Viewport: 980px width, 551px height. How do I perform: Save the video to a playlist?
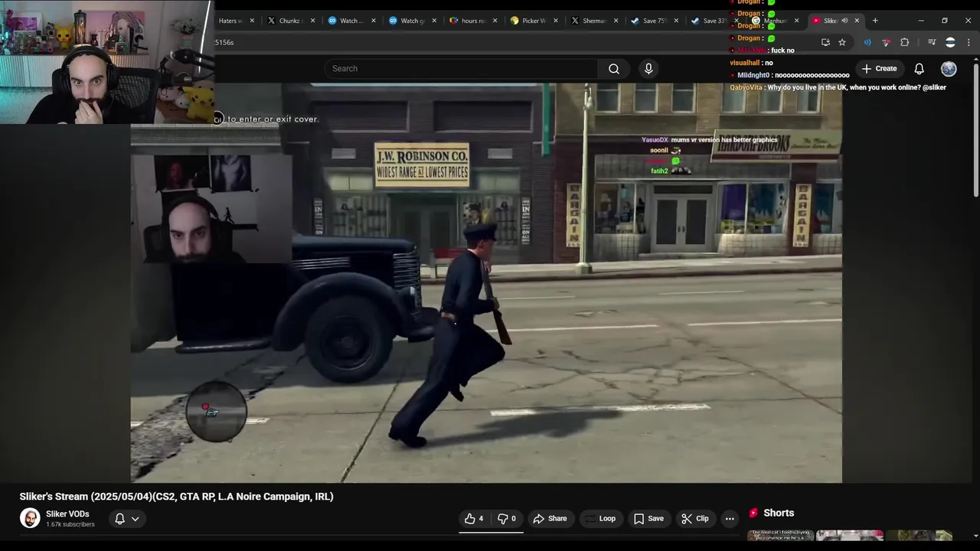(648, 519)
